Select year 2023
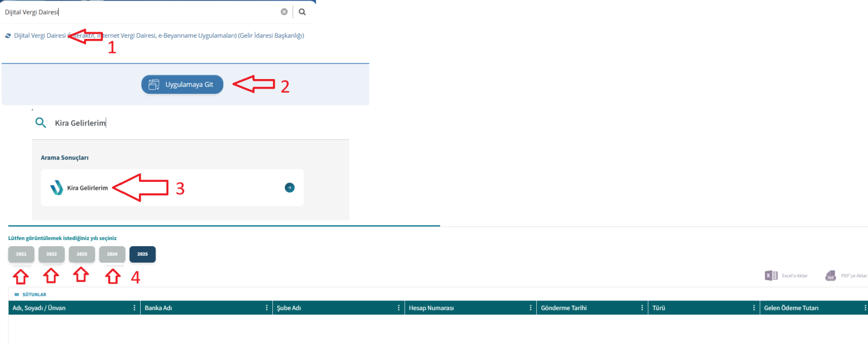Viewport: 868px width, 349px height. pyautogui.click(x=82, y=254)
